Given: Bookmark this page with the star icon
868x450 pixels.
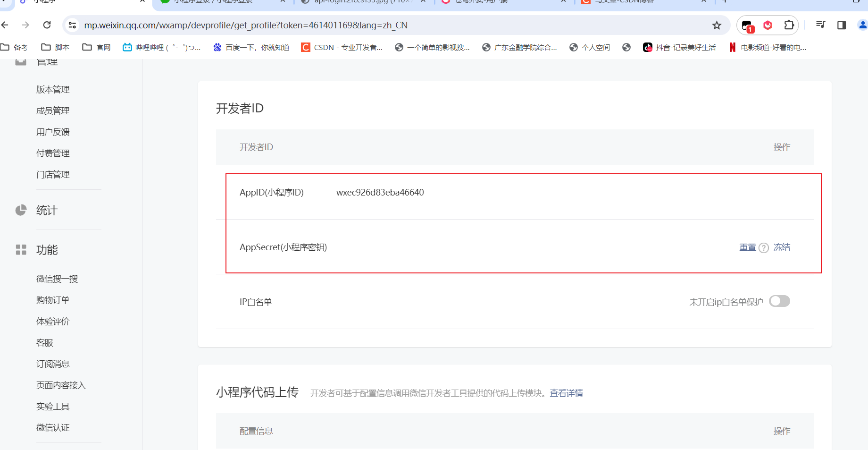Looking at the screenshot, I should click(x=717, y=25).
